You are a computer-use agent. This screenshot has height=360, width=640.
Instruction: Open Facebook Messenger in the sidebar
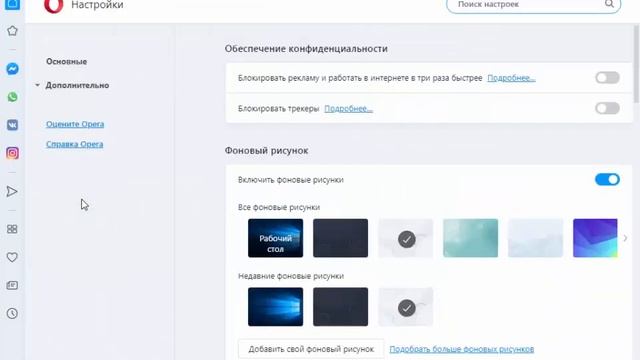(x=12, y=69)
